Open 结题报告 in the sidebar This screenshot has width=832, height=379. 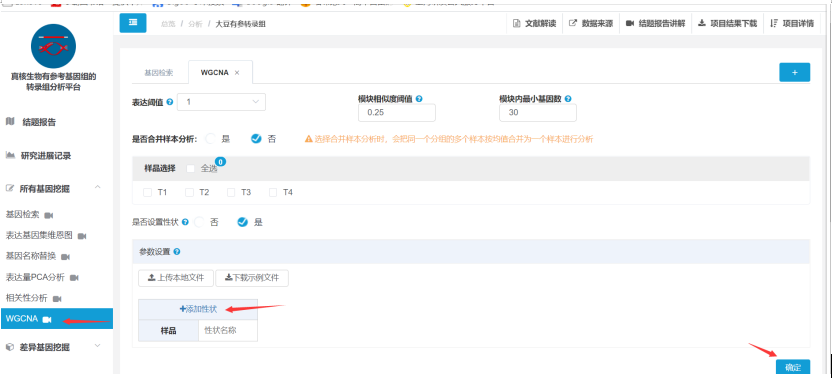pos(39,122)
